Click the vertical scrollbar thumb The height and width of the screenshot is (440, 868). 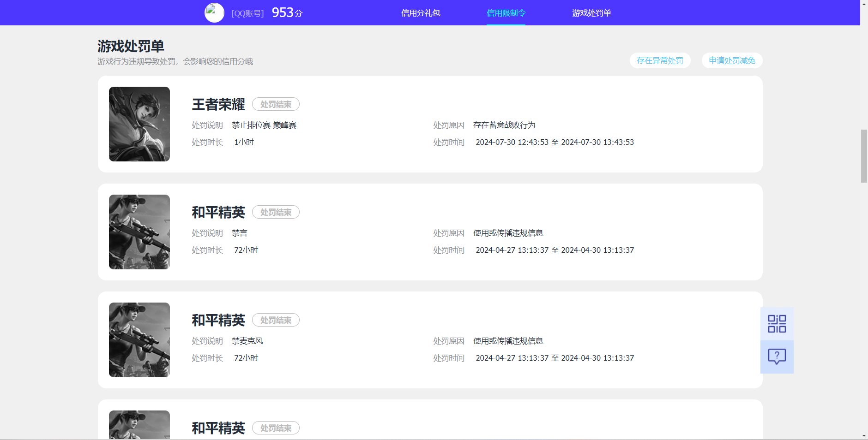(x=864, y=156)
